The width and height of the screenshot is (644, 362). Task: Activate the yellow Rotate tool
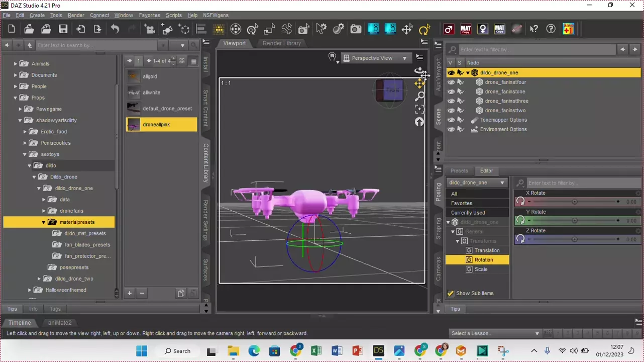(x=424, y=29)
